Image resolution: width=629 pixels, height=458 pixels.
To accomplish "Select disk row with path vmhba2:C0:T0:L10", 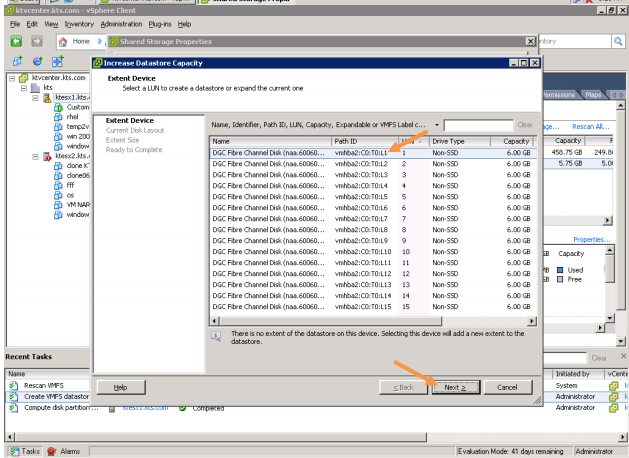I will coord(372,251).
